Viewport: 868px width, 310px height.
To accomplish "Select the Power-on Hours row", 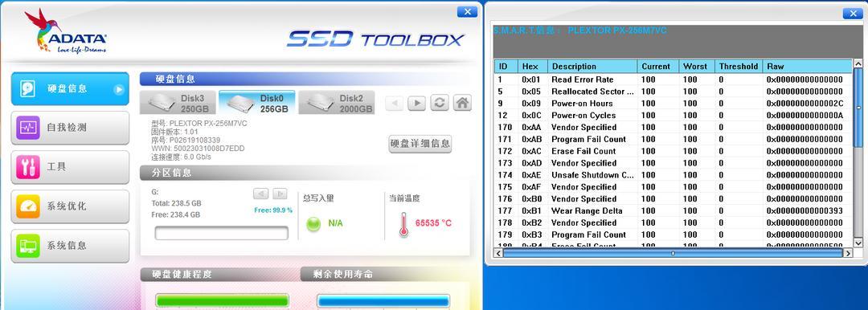I will point(674,104).
